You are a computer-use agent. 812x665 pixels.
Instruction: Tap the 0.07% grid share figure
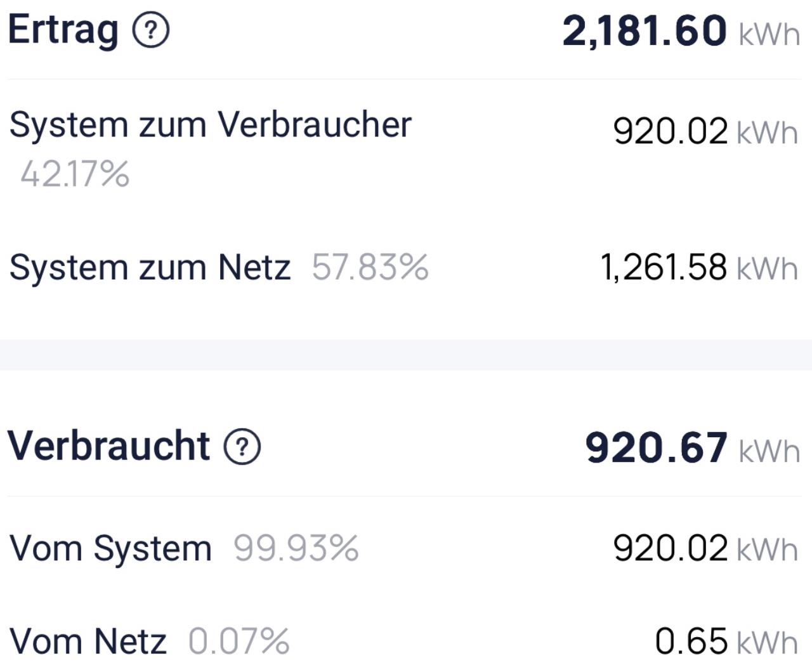pyautogui.click(x=239, y=641)
